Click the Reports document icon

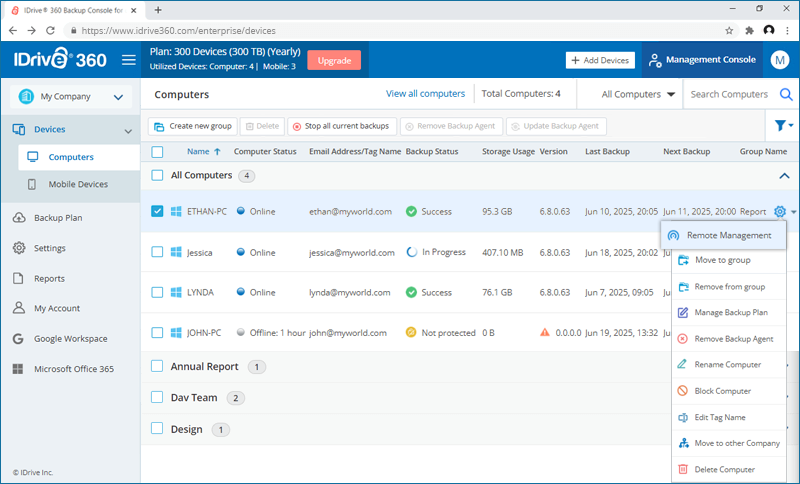(18, 278)
